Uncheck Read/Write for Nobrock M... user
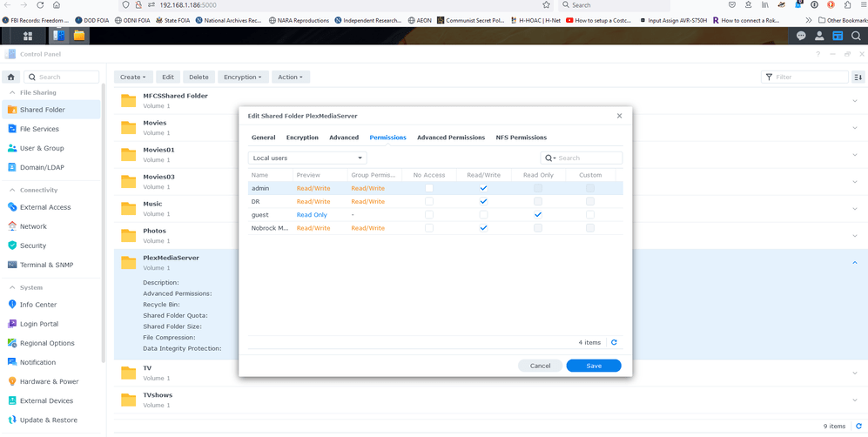Image resolution: width=868 pixels, height=437 pixels. 483,228
